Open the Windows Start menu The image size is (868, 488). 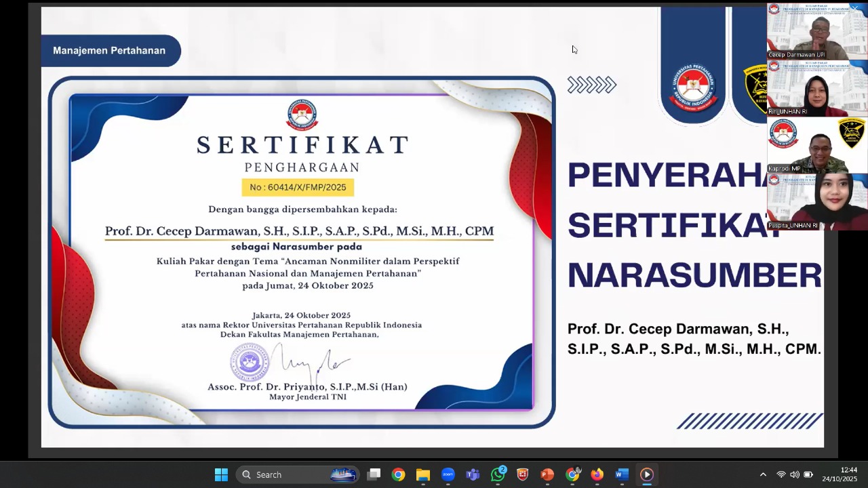(x=221, y=474)
